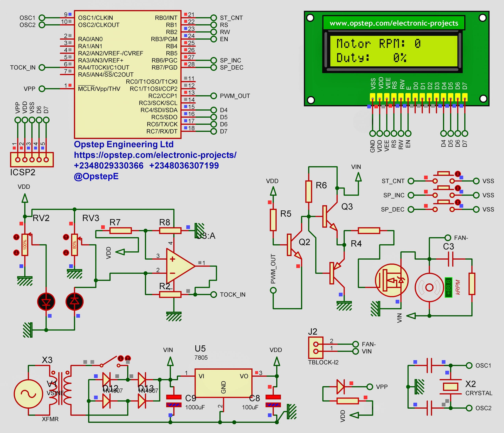This screenshot has width=504, height=433.
Task: Click the LCD showing Motor RPM
Action: click(x=394, y=51)
